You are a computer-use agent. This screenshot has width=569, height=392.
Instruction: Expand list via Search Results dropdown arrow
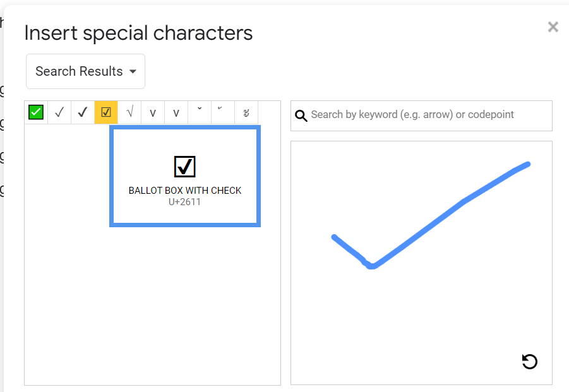click(133, 71)
